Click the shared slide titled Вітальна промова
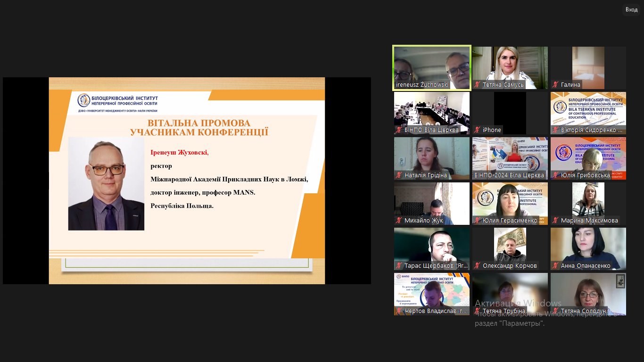The image size is (644, 362). click(x=187, y=181)
